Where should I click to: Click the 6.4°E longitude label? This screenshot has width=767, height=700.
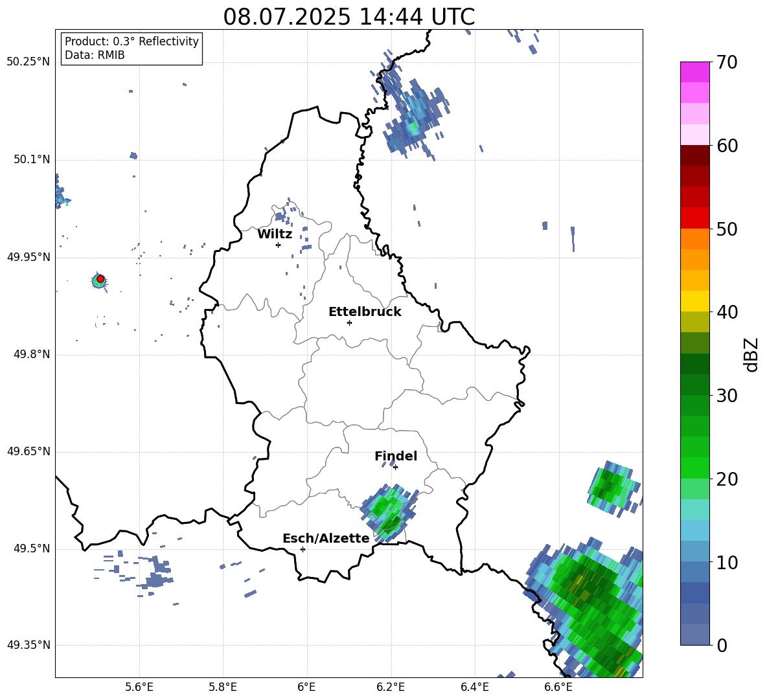click(474, 687)
